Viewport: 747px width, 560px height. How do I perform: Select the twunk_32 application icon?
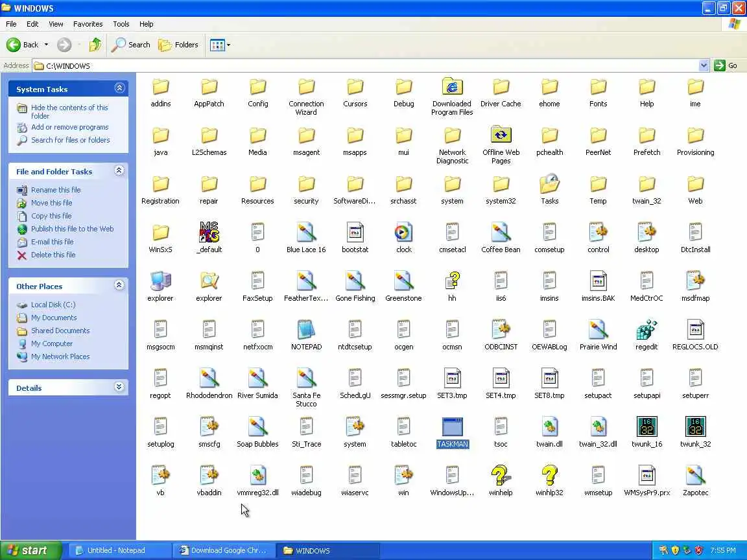tap(695, 426)
